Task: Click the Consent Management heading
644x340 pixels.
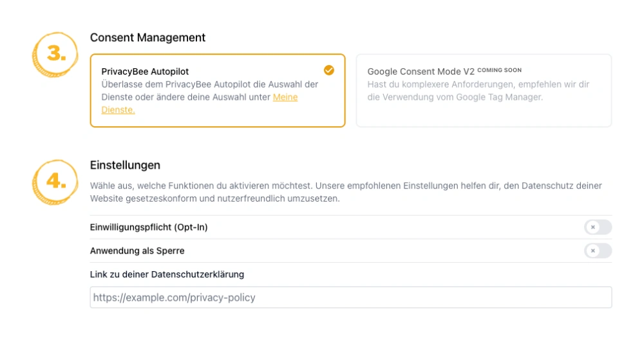Action: coord(147,38)
